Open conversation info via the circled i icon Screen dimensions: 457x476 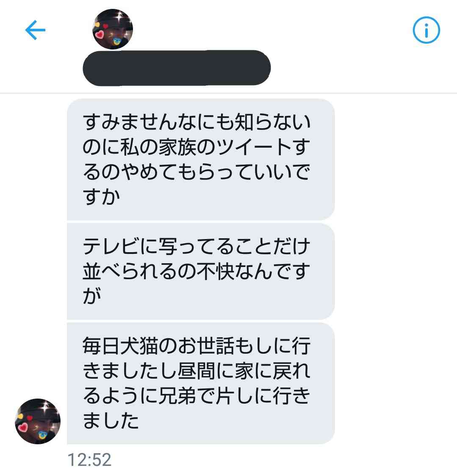(x=426, y=30)
